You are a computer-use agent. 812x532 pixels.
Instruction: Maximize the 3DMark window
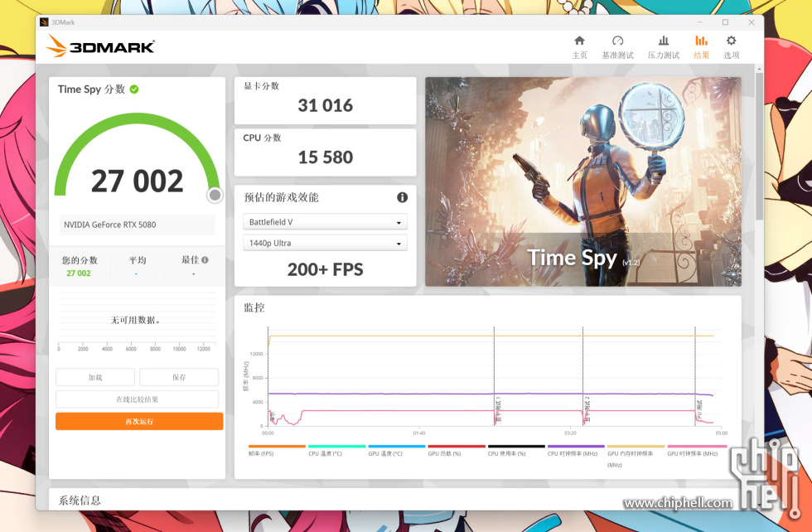(x=726, y=22)
